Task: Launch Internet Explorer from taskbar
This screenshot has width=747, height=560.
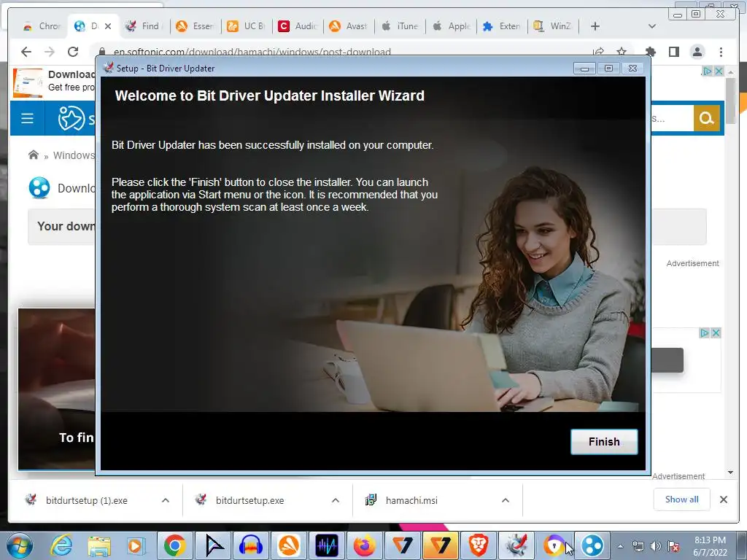Action: click(x=61, y=545)
